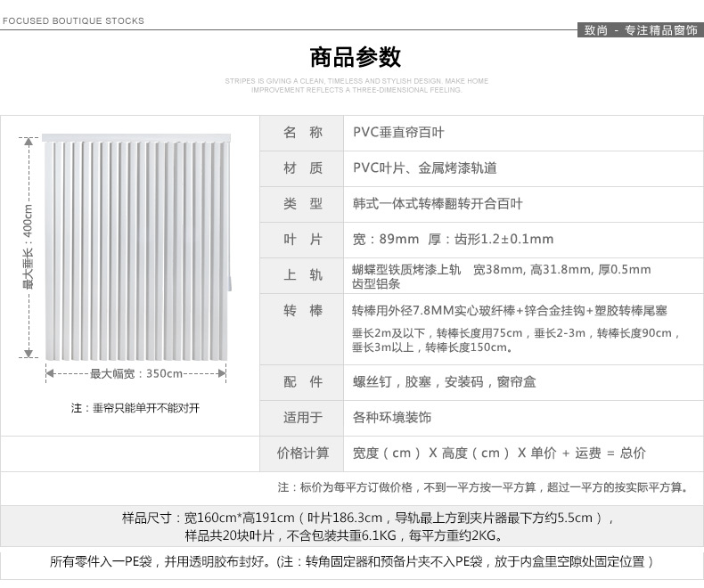The image size is (704, 588).
Task: Click the 叶片 width and thickness value
Action: click(x=453, y=240)
